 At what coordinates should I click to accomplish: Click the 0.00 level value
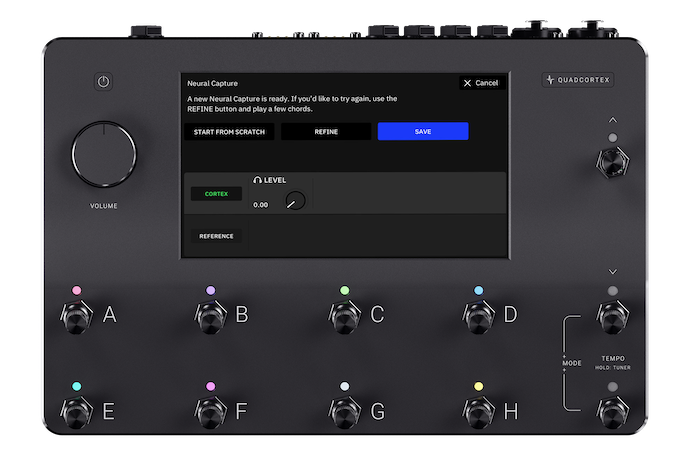tap(261, 205)
